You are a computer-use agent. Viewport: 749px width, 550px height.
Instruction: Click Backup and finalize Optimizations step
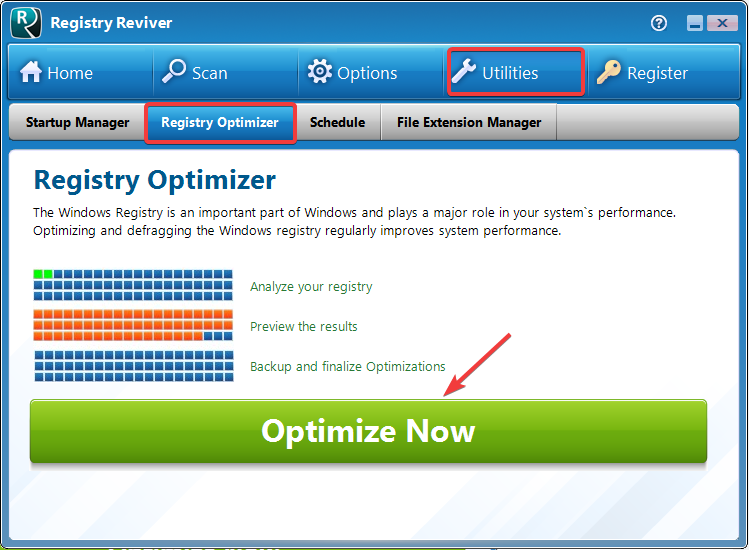[348, 367]
